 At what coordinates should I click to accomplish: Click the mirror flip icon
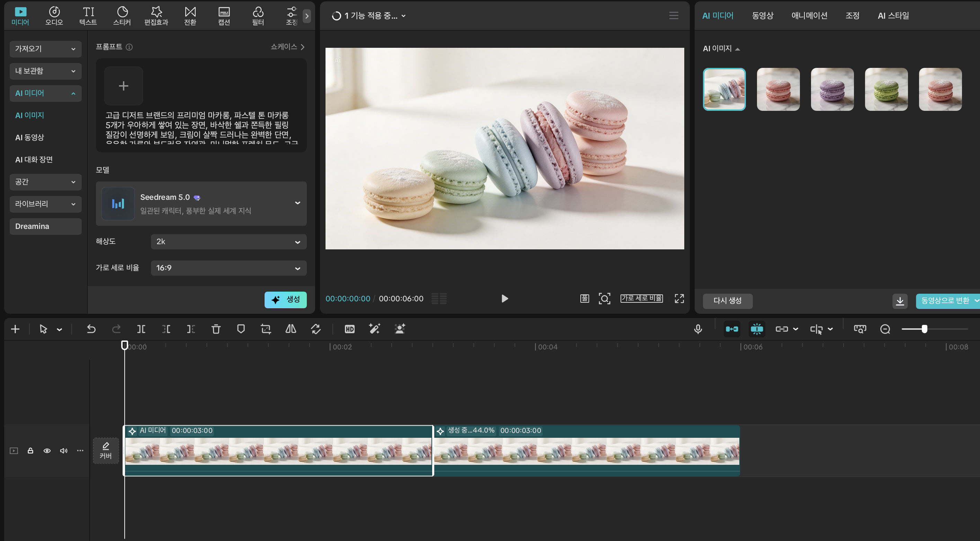tap(291, 329)
